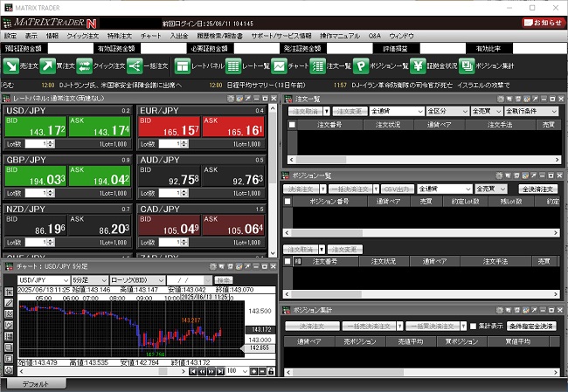This screenshot has width=568, height=392.
Task: Click the ポジション集計 panel settings gear icon
Action: (x=500, y=310)
